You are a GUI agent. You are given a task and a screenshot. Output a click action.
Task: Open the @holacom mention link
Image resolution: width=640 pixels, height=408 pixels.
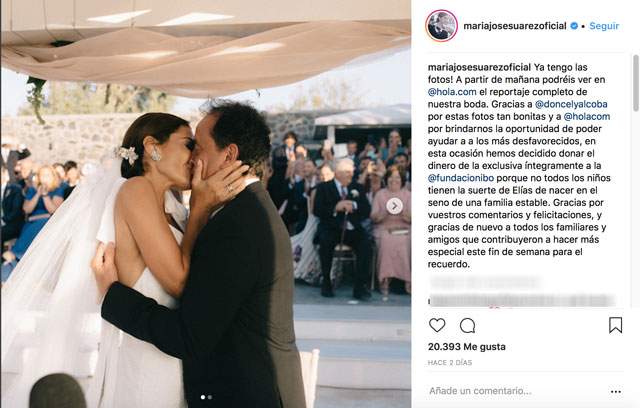coord(587,116)
